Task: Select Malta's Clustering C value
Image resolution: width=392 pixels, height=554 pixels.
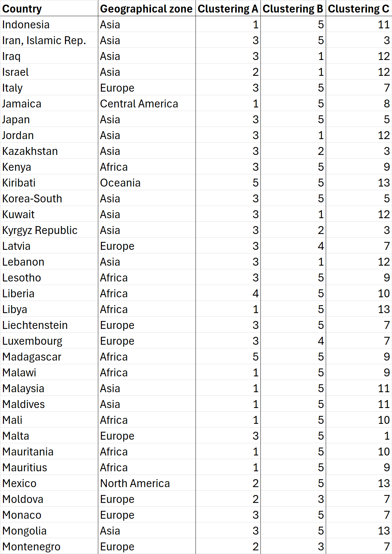Action: 386,436
